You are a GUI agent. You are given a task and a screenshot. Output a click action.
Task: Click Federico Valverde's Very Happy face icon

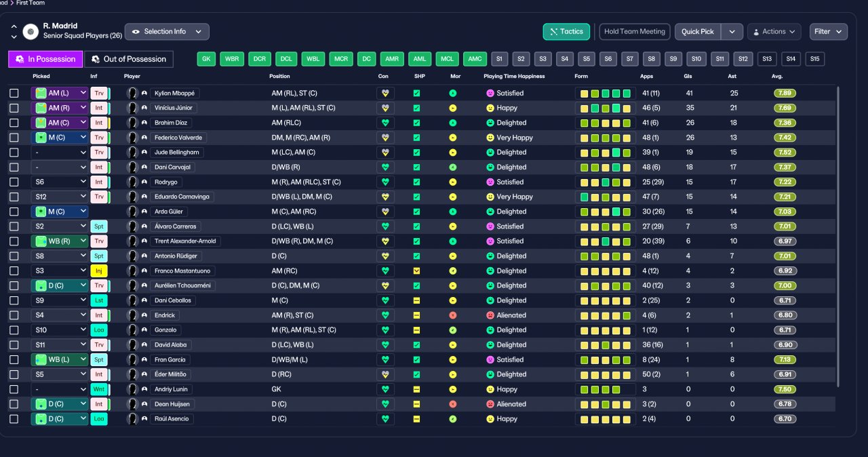[x=490, y=138]
